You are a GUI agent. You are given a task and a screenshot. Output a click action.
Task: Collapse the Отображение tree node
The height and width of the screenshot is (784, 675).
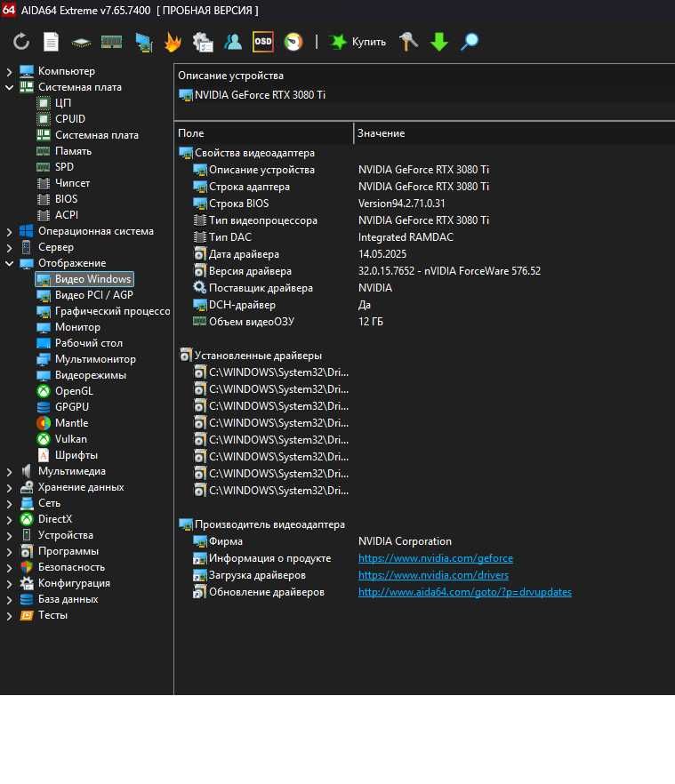click(x=9, y=263)
